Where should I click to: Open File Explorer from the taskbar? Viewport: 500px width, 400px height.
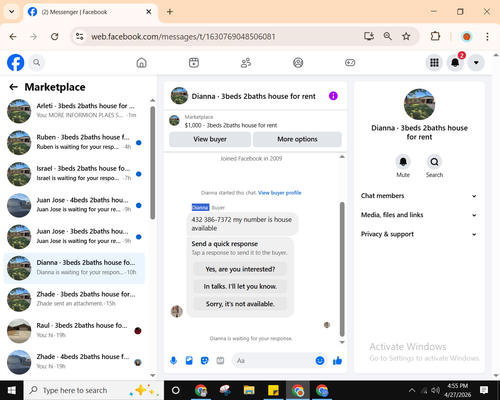pyautogui.click(x=249, y=390)
